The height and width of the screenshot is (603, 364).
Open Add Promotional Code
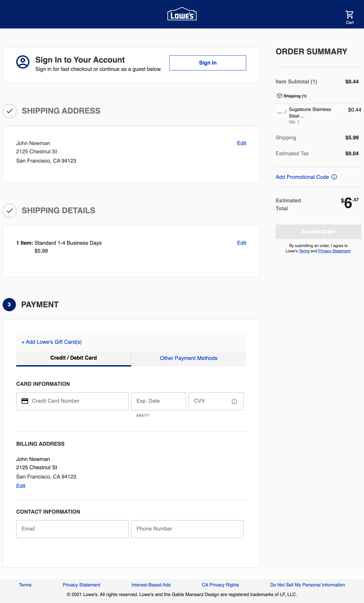click(x=302, y=177)
